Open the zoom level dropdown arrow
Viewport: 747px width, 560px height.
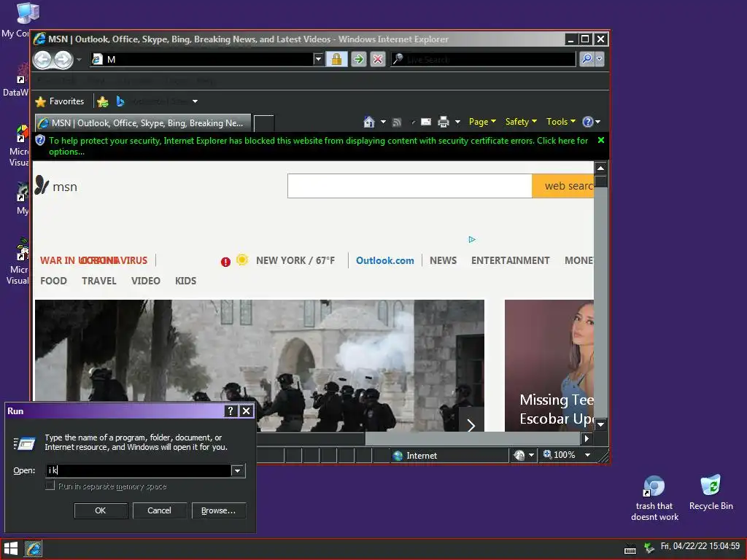588,455
